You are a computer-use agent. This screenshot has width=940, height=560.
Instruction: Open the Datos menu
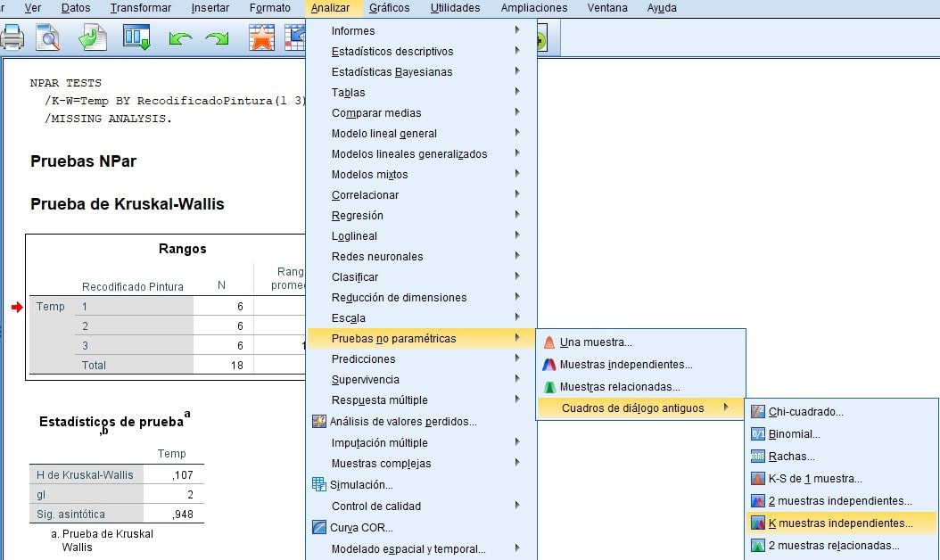tap(76, 8)
